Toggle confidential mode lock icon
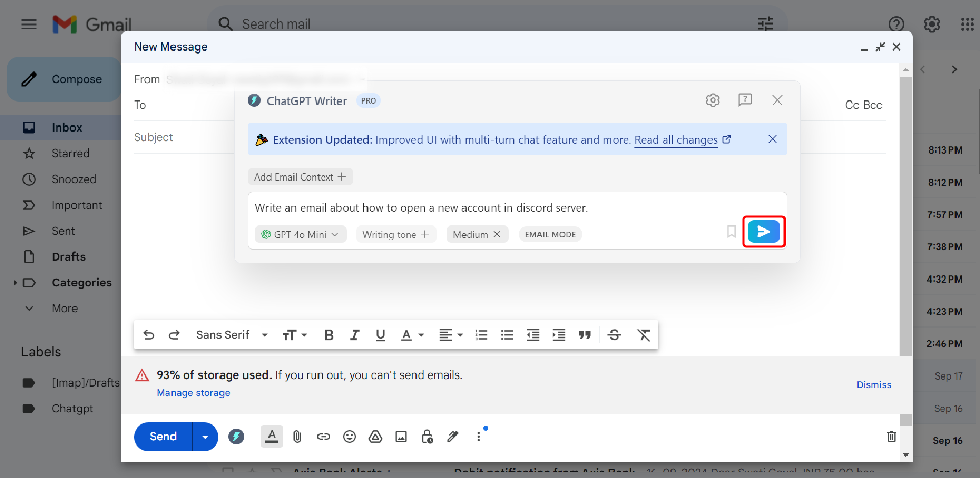The width and height of the screenshot is (980, 478). [427, 436]
